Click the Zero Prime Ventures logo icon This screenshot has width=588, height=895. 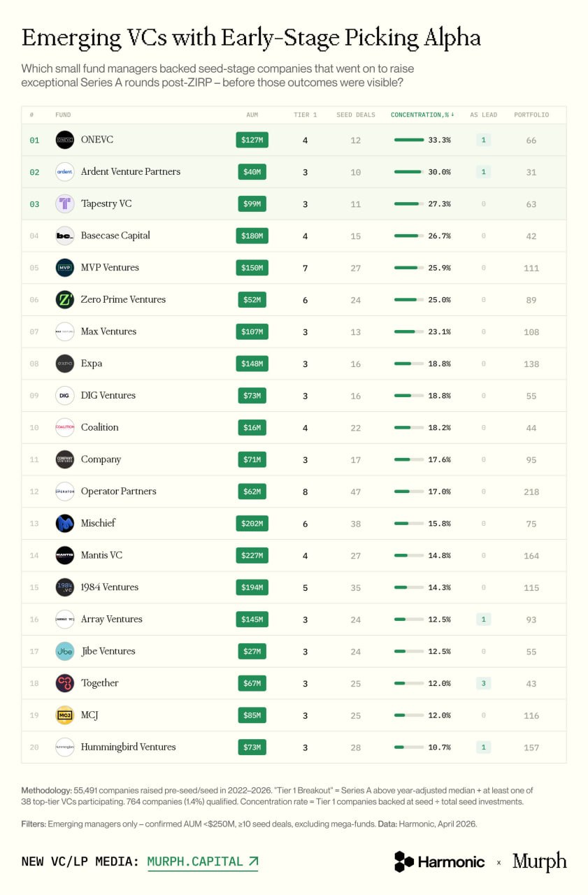click(x=64, y=299)
